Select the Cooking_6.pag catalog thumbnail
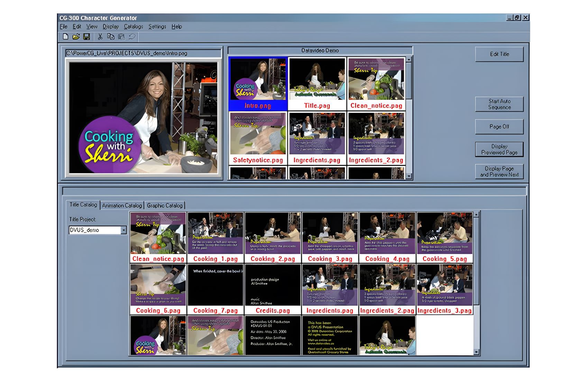 (158, 289)
